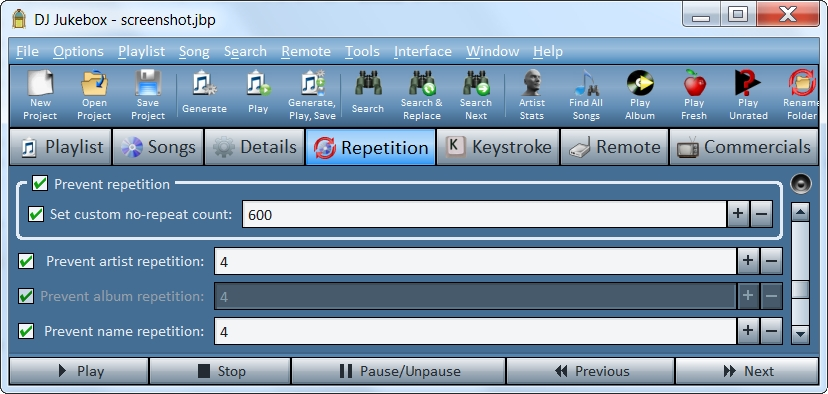Open the Interface menu
828x394 pixels.
pos(422,51)
